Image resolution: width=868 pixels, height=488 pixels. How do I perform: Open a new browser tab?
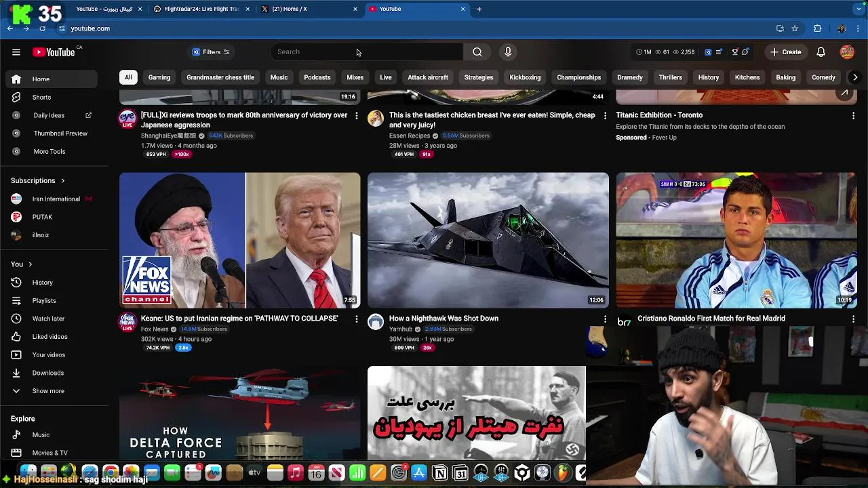click(479, 9)
